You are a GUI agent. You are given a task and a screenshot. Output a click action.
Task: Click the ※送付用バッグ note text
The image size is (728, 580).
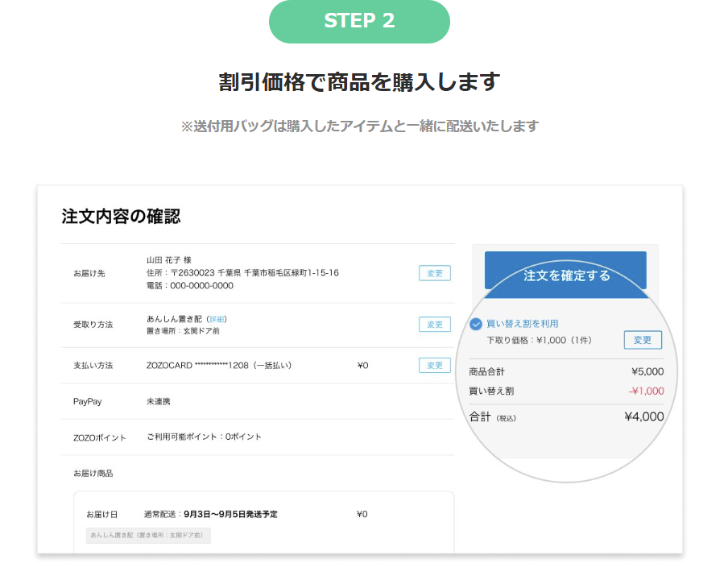pyautogui.click(x=359, y=126)
